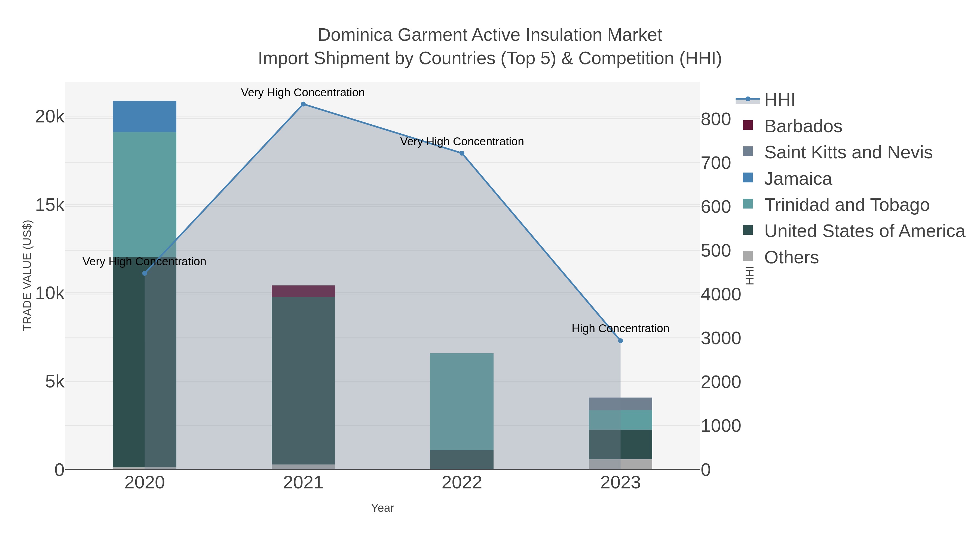Click the Trinidad and Tobago segment of 2023 bar
Image resolution: width=980 pixels, height=551 pixels.
pyautogui.click(x=620, y=420)
